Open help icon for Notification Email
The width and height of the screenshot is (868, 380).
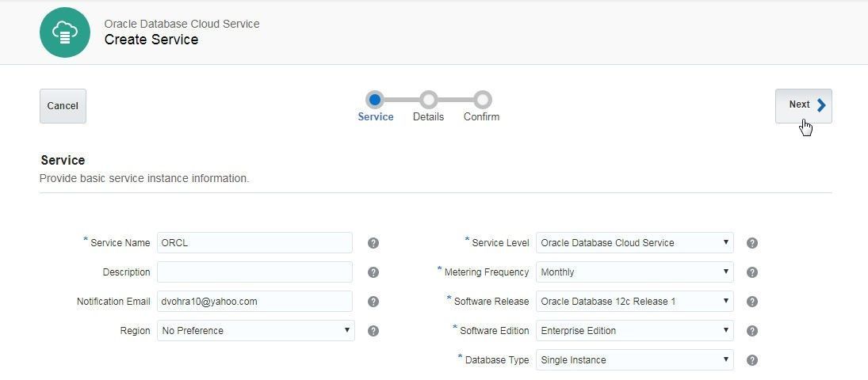tap(373, 302)
